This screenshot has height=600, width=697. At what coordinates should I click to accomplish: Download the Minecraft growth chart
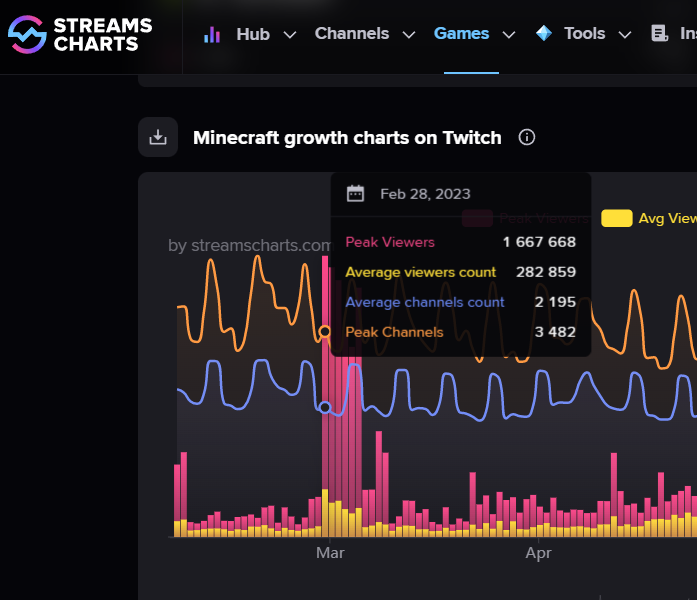[158, 137]
